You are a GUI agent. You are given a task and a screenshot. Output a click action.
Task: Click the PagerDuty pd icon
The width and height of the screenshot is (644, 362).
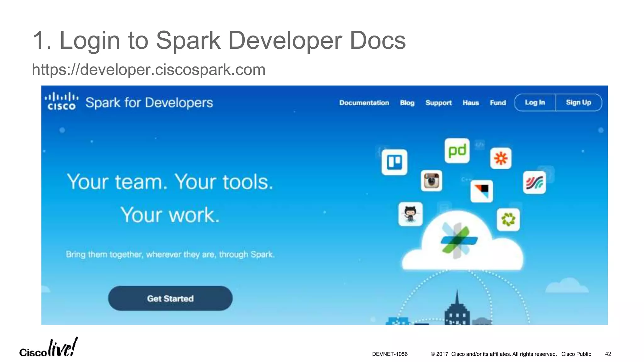point(457,151)
